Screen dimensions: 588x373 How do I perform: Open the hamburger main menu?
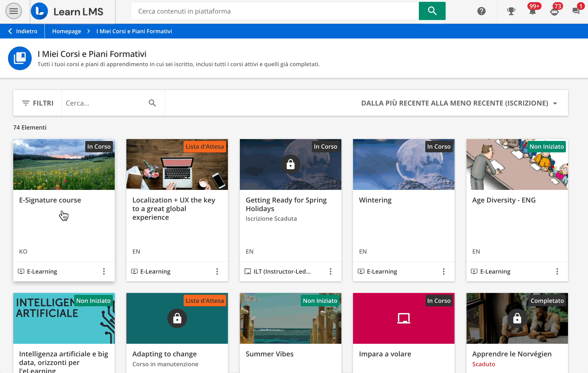(x=14, y=11)
